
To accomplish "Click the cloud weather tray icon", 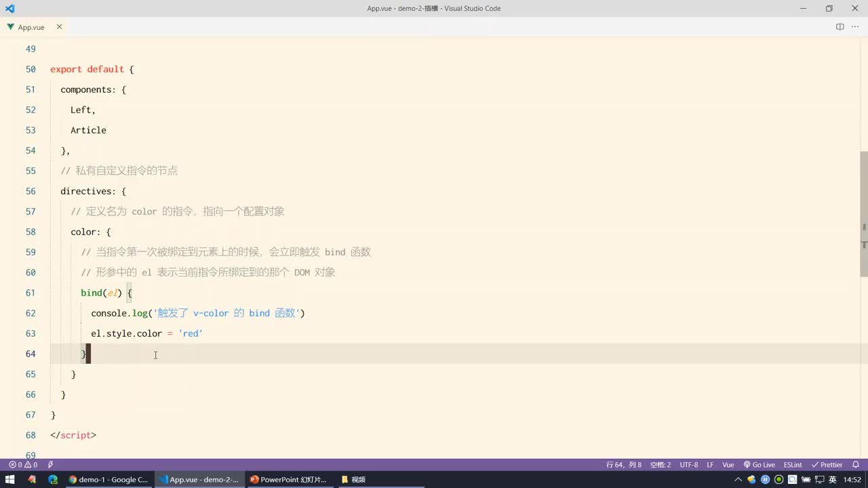I will (x=752, y=479).
